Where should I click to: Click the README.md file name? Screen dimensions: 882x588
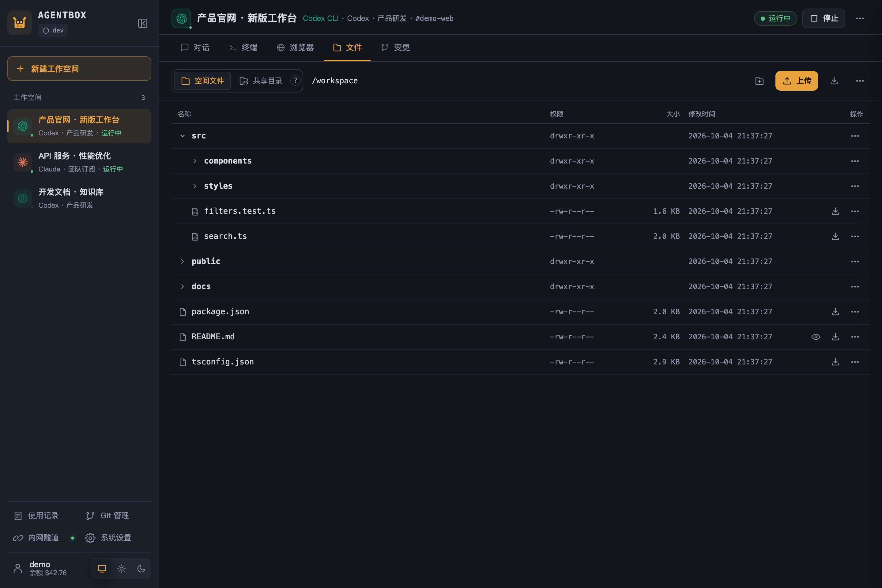[213, 337]
